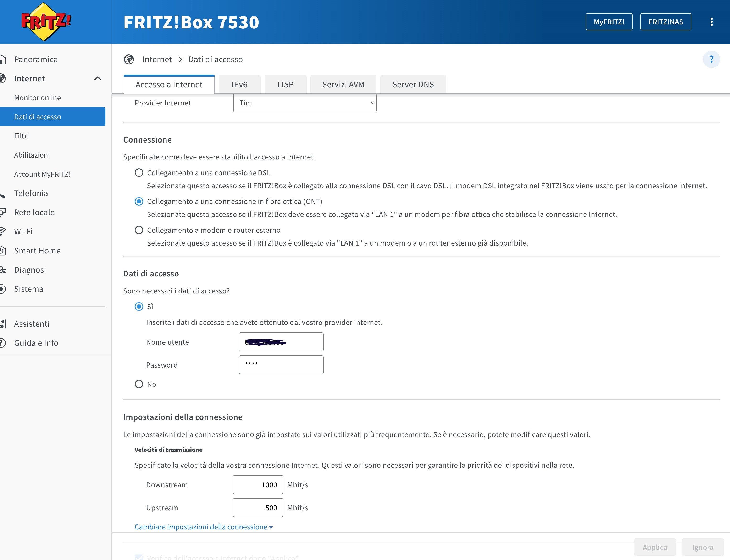Click the Sistema sidebar icon
Screen dimensions: 730x560
(x=3, y=289)
